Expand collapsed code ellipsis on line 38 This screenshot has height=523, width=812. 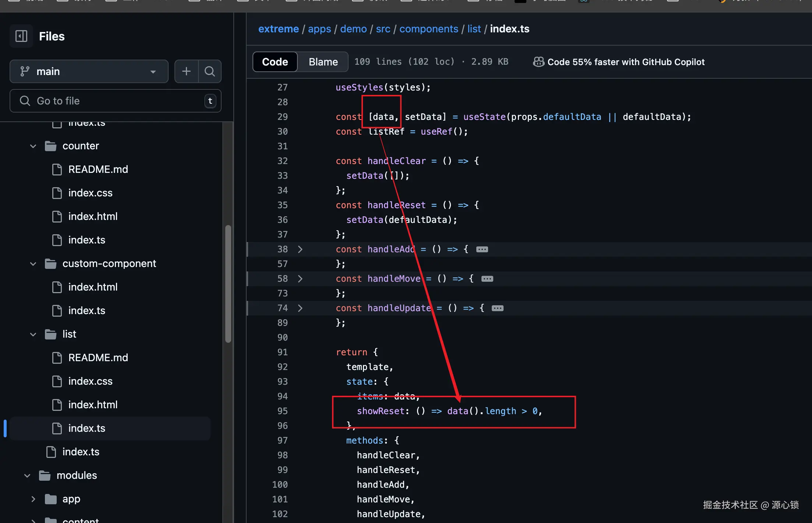pyautogui.click(x=482, y=249)
